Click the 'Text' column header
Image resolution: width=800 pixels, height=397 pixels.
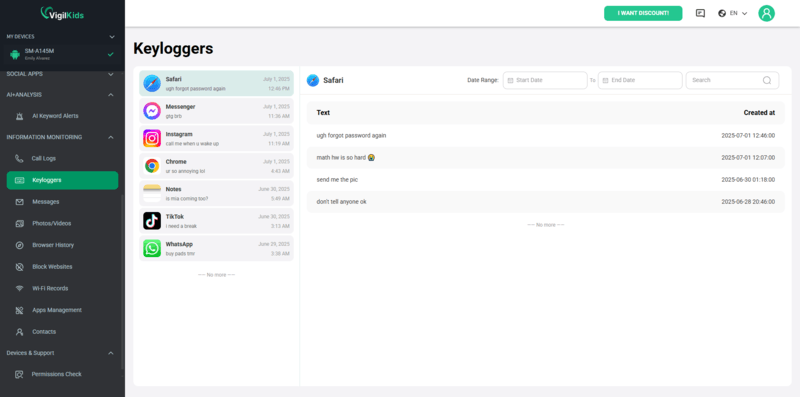tap(323, 113)
